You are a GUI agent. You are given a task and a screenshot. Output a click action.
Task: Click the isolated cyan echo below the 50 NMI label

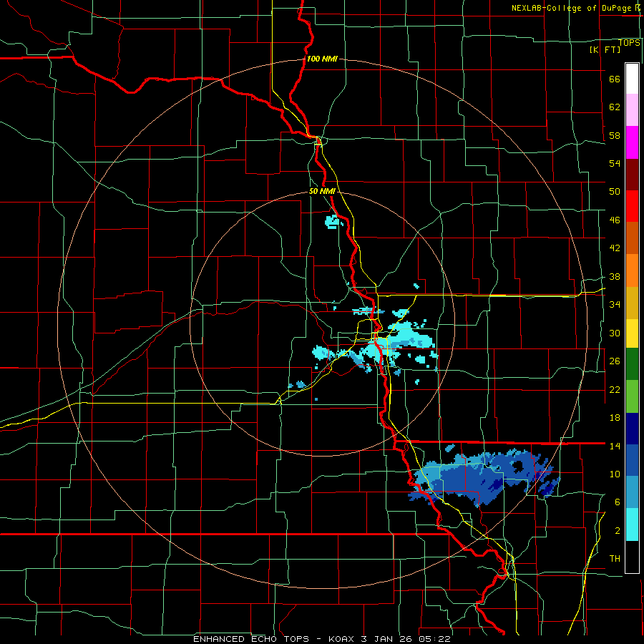333,222
